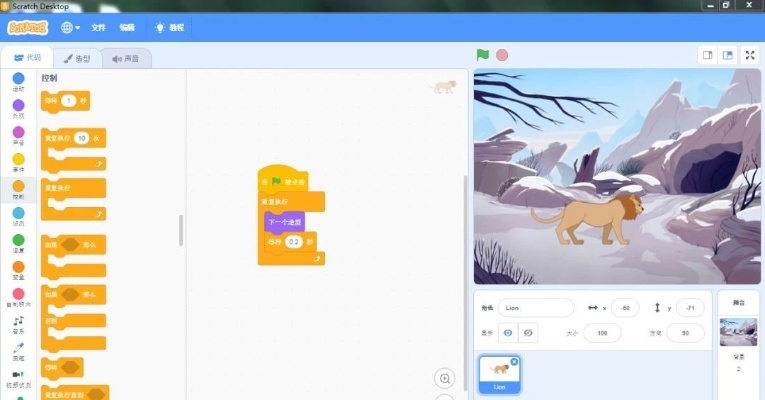Switch to the 声音 (Sounds) tab
765x400 pixels.
coord(126,59)
